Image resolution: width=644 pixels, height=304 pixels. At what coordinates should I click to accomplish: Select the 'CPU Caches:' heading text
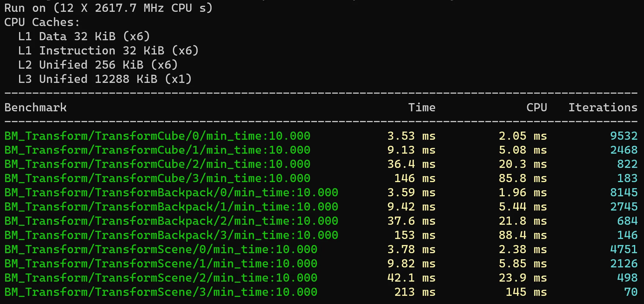pyautogui.click(x=42, y=22)
